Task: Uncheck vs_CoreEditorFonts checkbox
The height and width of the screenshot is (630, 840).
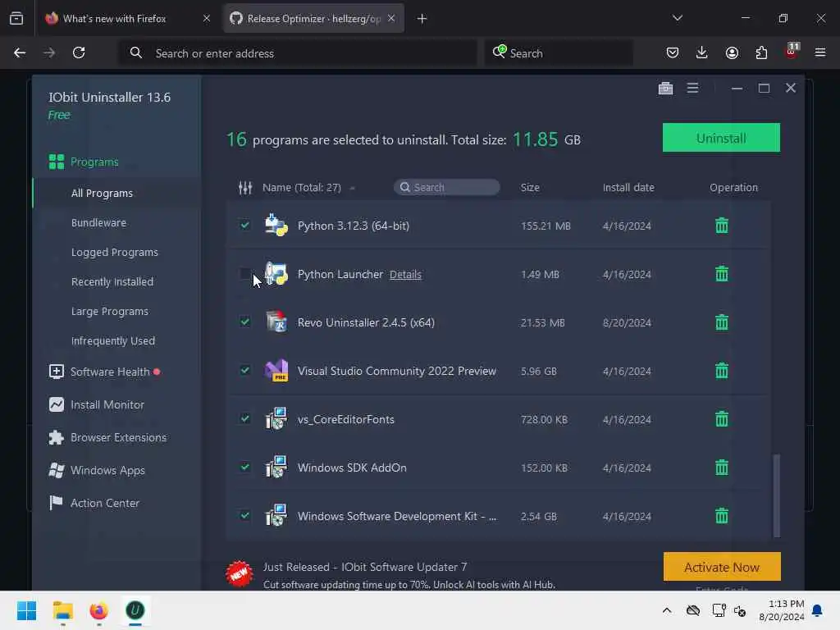Action: 244,418
